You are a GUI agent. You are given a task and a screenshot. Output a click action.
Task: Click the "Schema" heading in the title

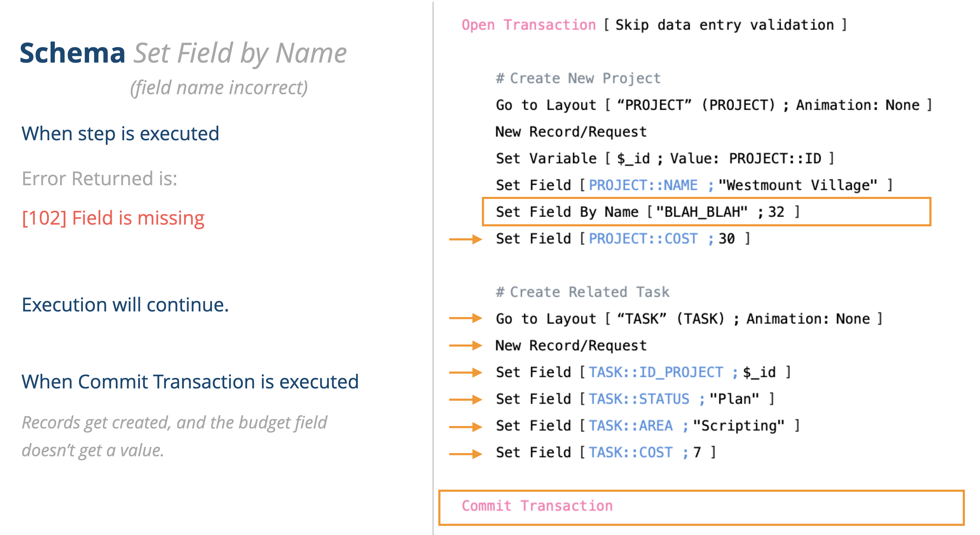click(72, 53)
